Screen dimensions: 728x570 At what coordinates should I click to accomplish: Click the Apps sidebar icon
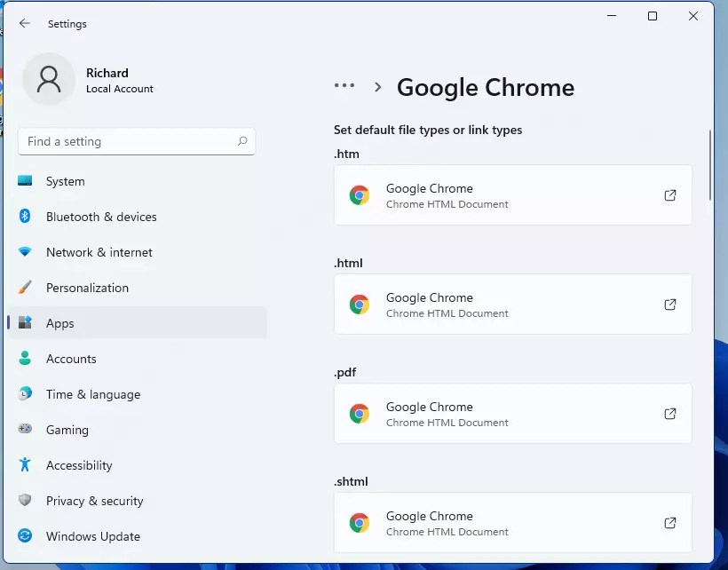(25, 322)
